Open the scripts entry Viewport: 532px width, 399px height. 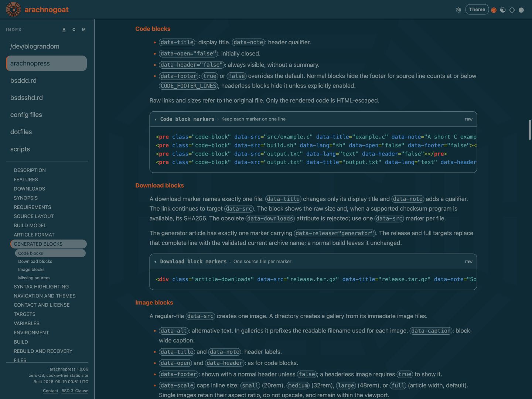coord(47,149)
